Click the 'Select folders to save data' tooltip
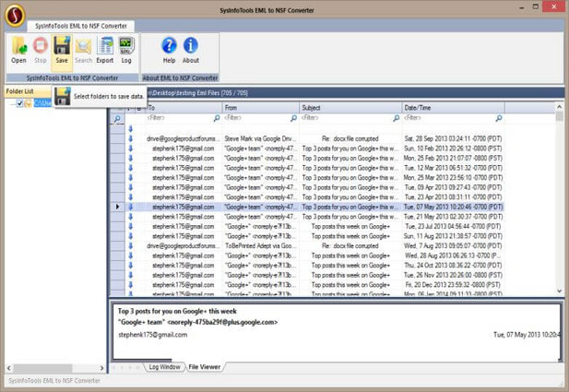 (x=101, y=97)
